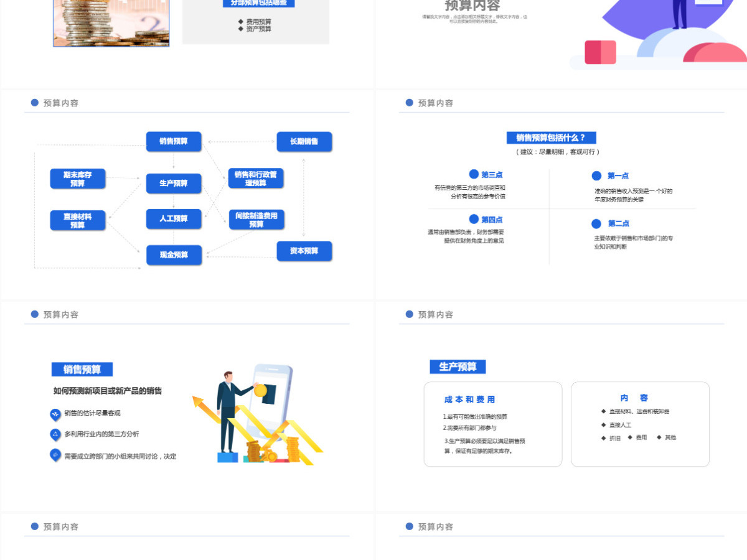Click the shield icon beside 需要成立跨部门的小组
Screen dimensions: 747x560
55,455
